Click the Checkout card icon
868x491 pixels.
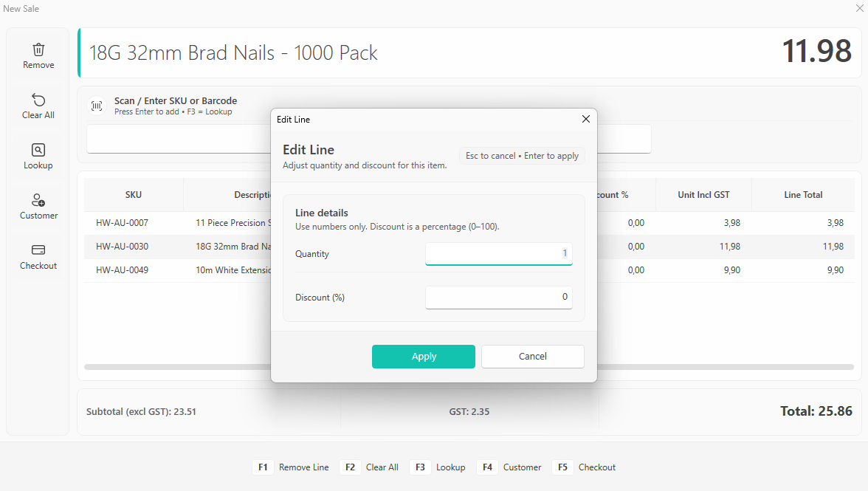38,250
